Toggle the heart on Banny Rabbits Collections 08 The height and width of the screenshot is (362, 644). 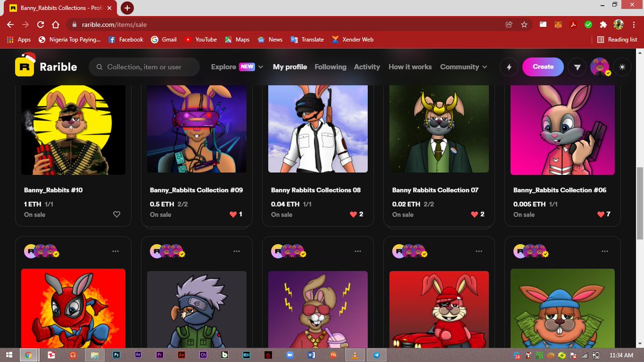pos(353,215)
